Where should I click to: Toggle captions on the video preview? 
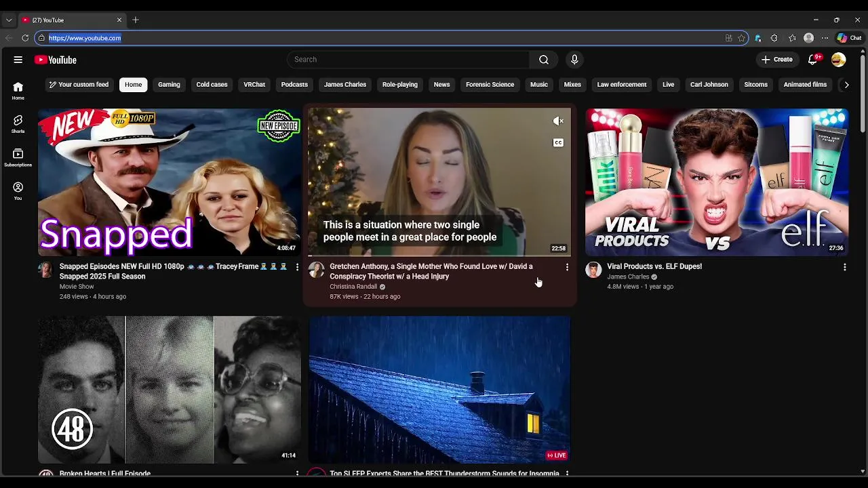tap(558, 142)
